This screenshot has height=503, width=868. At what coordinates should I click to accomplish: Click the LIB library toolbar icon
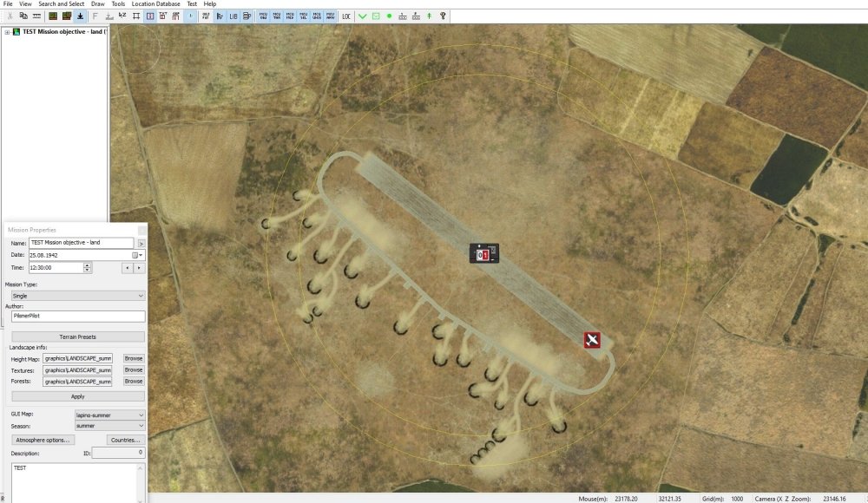233,16
